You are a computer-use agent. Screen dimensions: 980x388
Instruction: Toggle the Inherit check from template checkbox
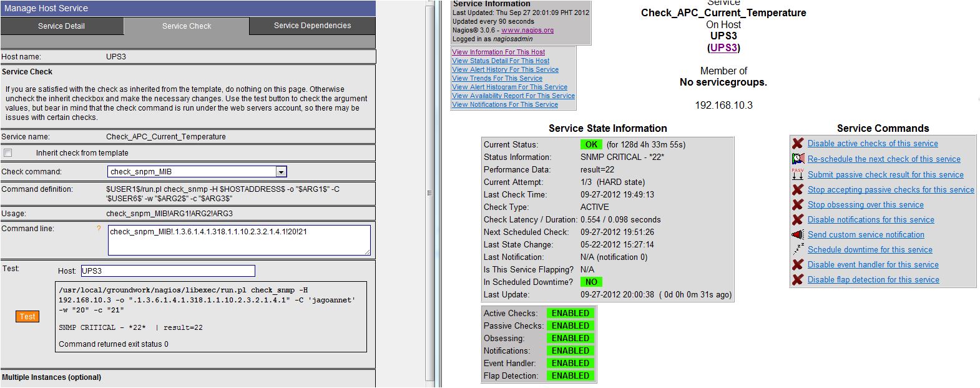(8, 153)
